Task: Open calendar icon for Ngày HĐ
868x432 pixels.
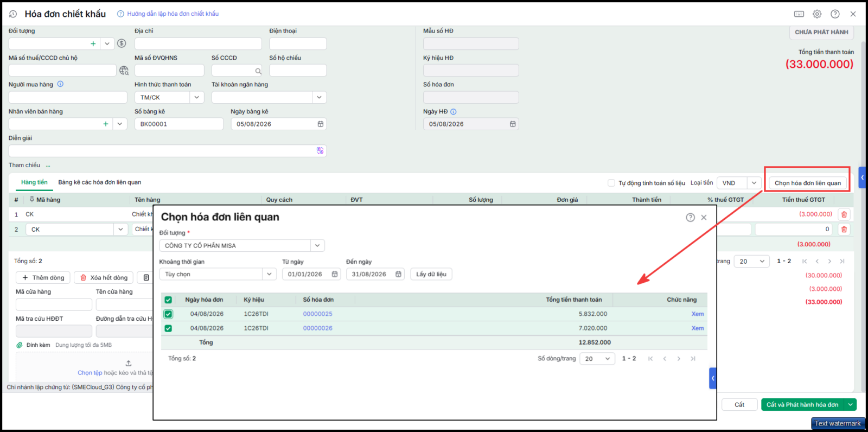Action: tap(513, 124)
